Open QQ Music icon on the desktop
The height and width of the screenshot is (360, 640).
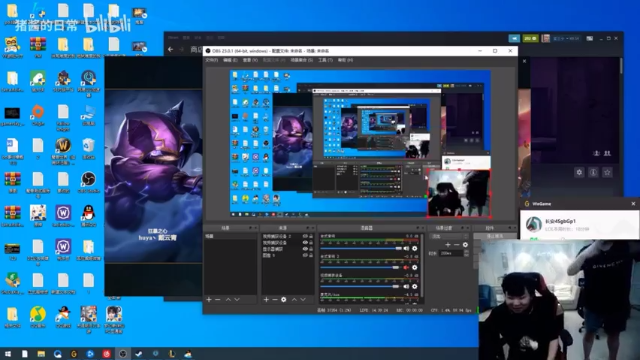pos(38,317)
